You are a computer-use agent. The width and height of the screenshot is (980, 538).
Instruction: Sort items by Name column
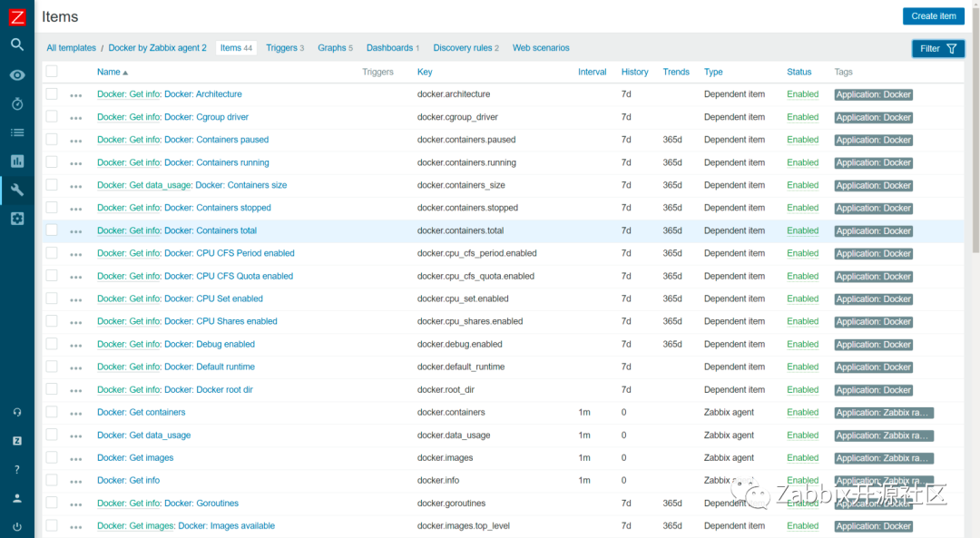(112, 72)
